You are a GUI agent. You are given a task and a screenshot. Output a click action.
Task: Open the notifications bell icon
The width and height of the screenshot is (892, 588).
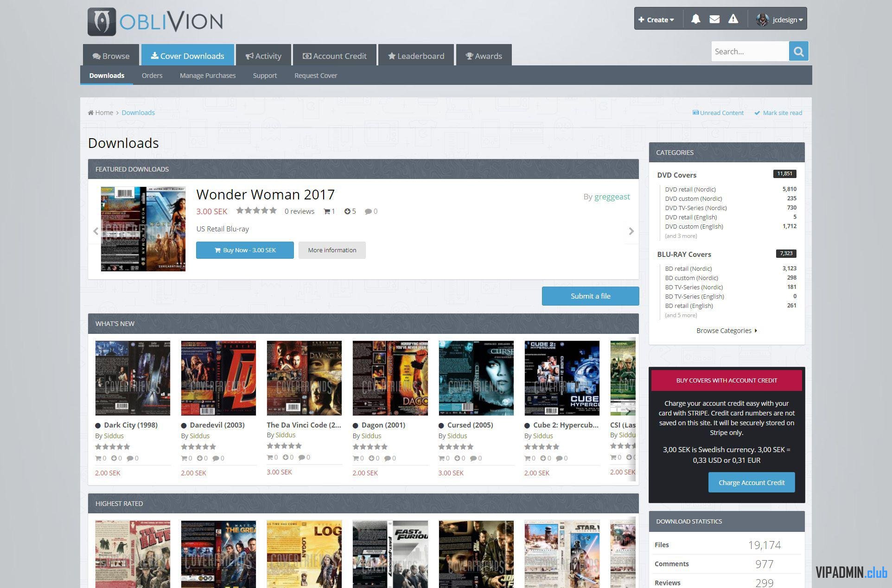[x=695, y=19]
